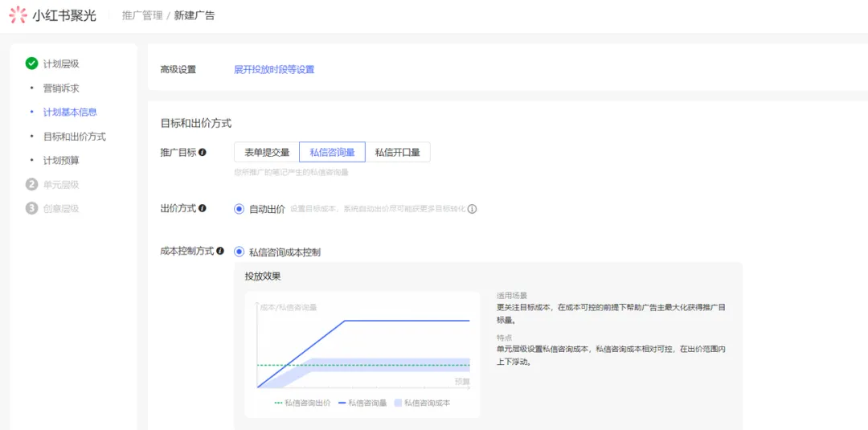Open the info icon next to 成本控制方式
868x430 pixels.
220,251
